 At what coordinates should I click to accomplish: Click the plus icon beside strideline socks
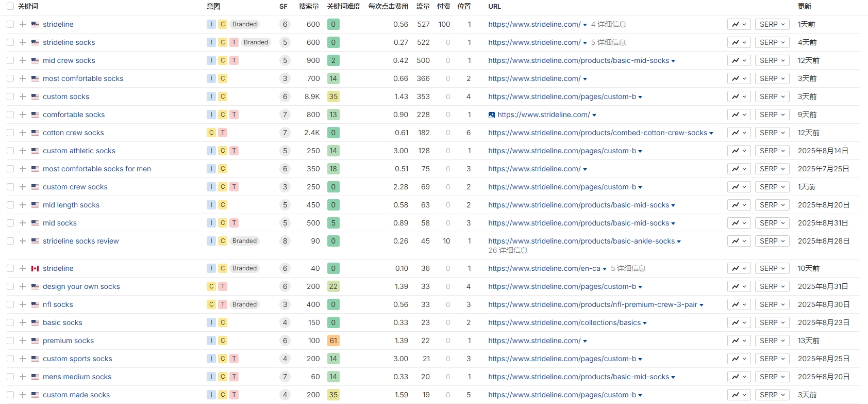click(23, 42)
